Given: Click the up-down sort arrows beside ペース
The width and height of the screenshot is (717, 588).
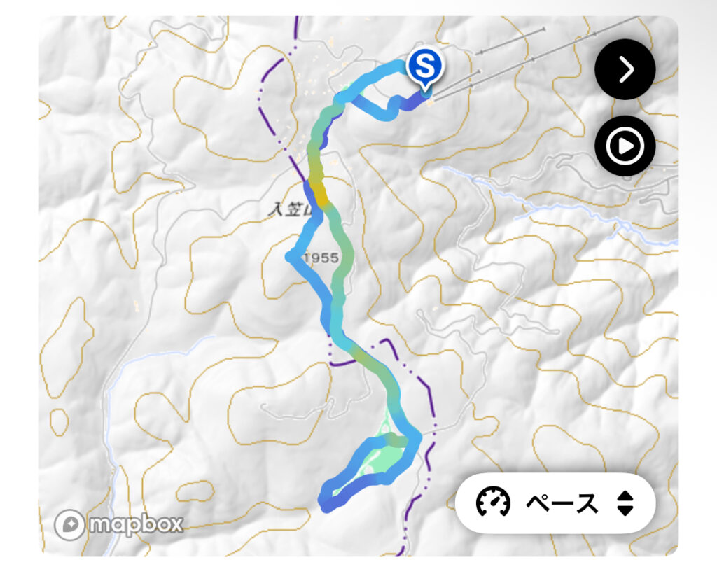Looking at the screenshot, I should [625, 503].
